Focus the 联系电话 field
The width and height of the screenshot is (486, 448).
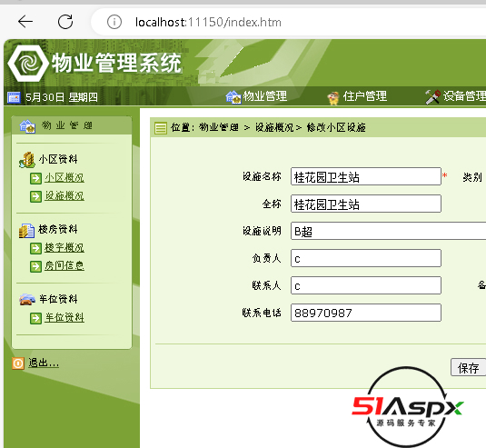(366, 313)
